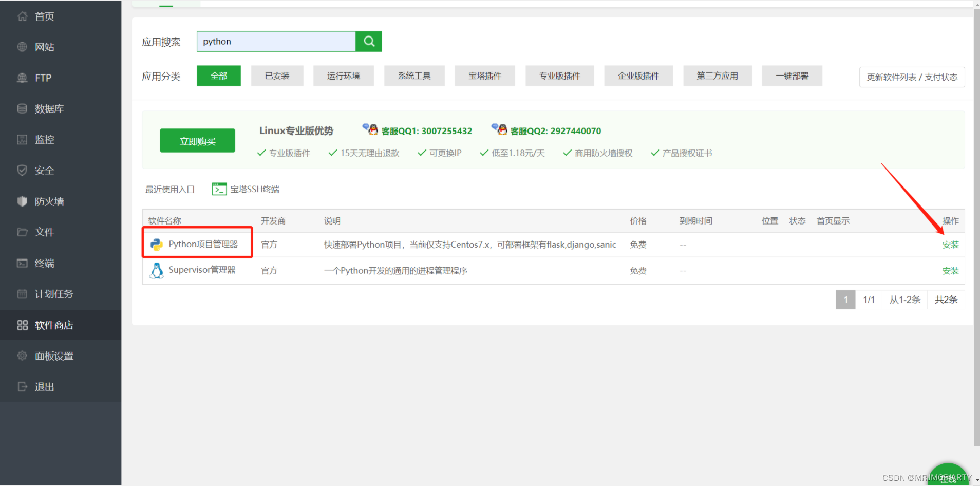Viewport: 980px width, 486px height.
Task: Click the Supervisor penguin icon
Action: click(x=157, y=270)
